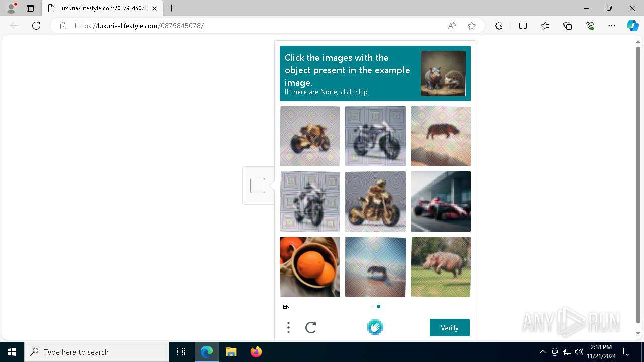Close the luxuria-lifestyle.com tab
The image size is (644, 362).
pos(154,8)
